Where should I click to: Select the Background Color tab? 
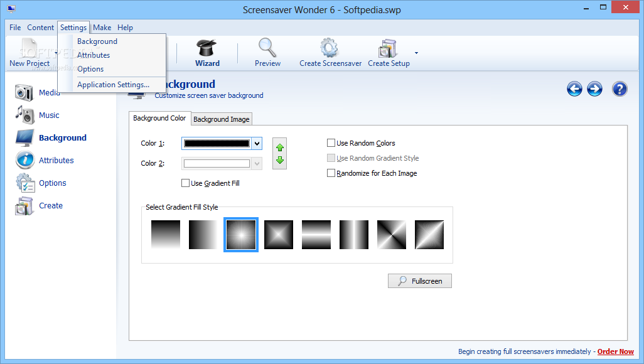[x=160, y=119]
